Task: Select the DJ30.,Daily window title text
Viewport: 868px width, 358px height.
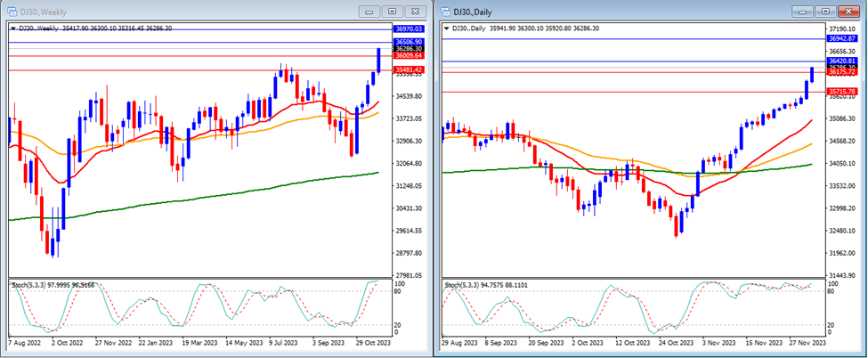Action: [x=473, y=12]
